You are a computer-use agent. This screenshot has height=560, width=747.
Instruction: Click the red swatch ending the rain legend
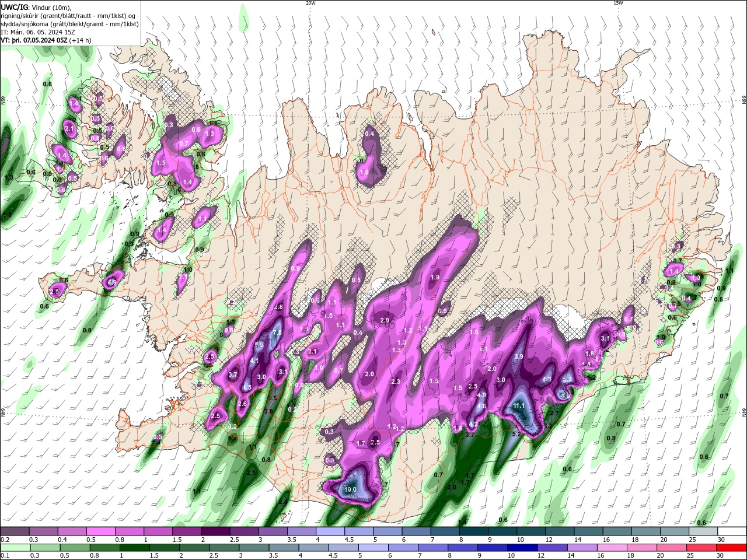(731, 548)
